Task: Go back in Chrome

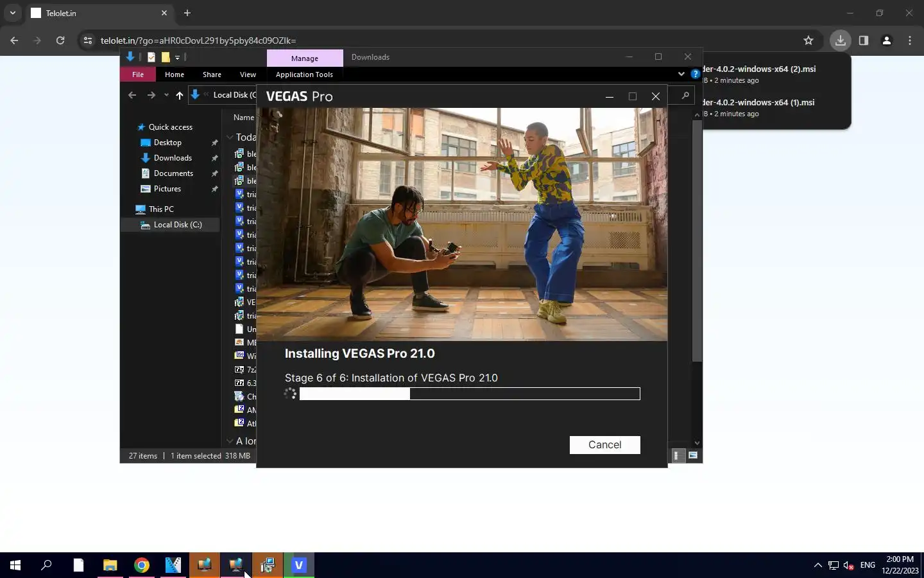Action: 14,40
